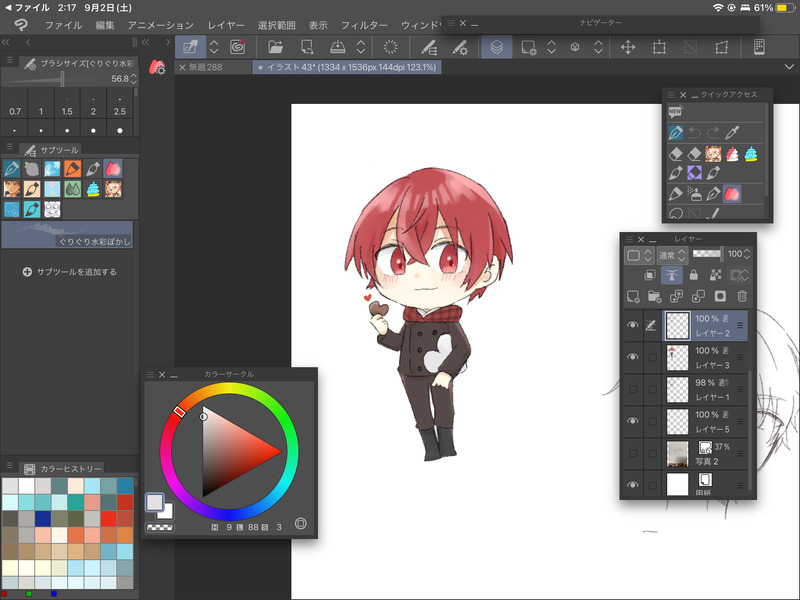
Task: Click the undo arrow in Quick Access
Action: (x=697, y=133)
